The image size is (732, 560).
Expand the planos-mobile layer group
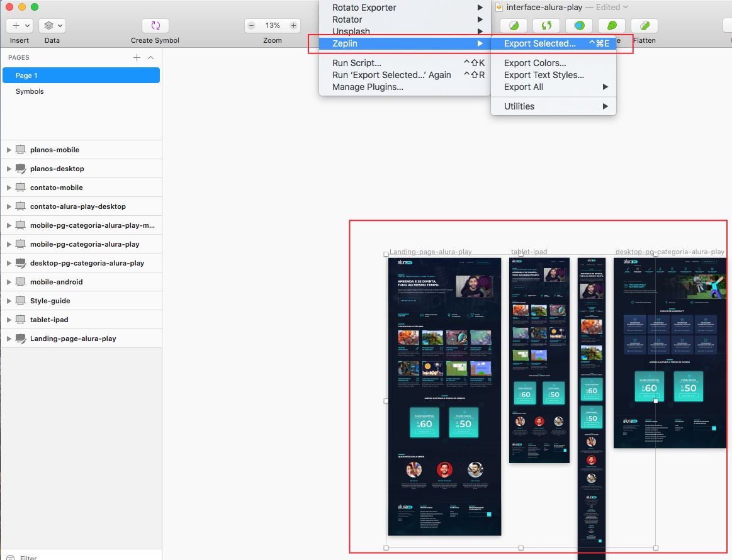(x=8, y=150)
